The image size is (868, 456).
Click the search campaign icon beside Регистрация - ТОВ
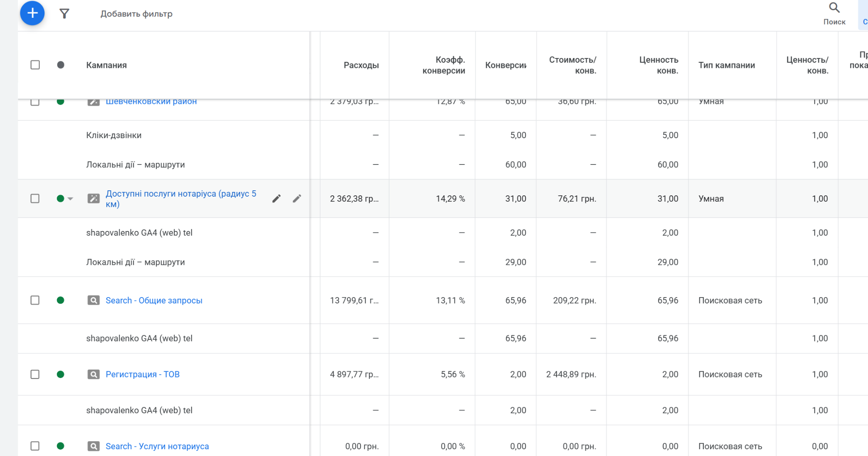point(93,374)
